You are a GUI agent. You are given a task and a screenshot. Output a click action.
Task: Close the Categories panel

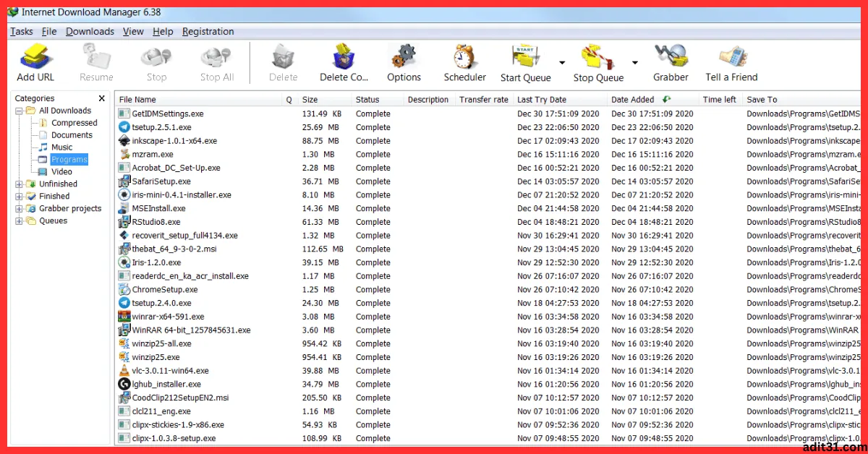[101, 98]
